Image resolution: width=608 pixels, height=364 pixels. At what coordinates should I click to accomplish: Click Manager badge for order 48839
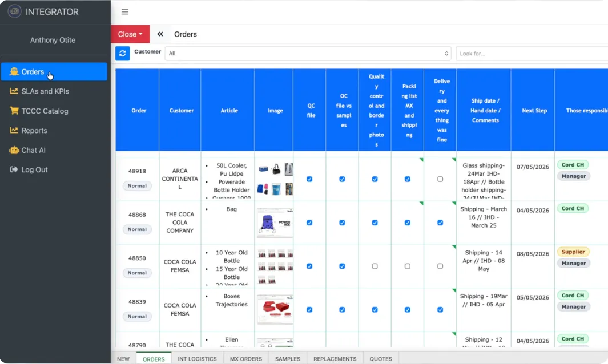574,306
